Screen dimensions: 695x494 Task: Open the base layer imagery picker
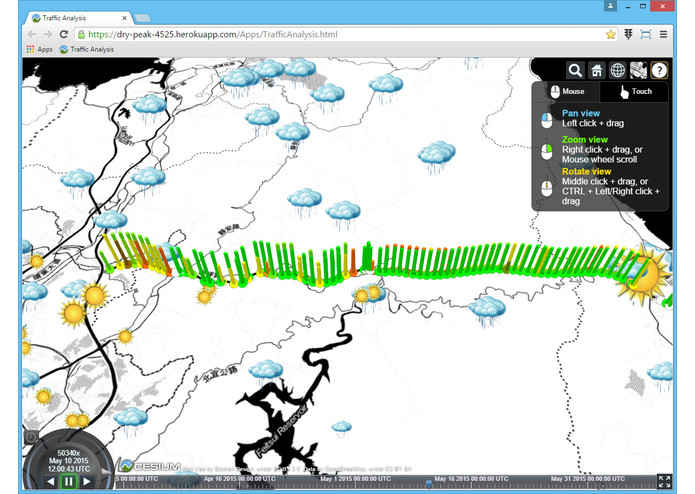point(638,70)
